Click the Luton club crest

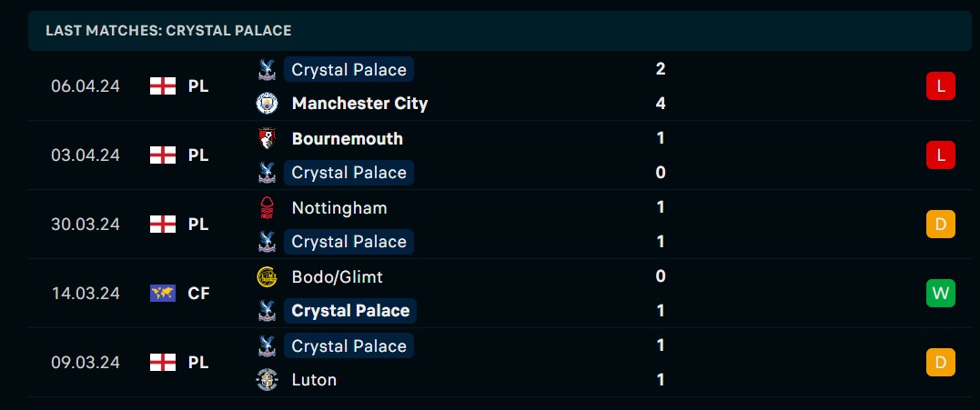(x=267, y=380)
